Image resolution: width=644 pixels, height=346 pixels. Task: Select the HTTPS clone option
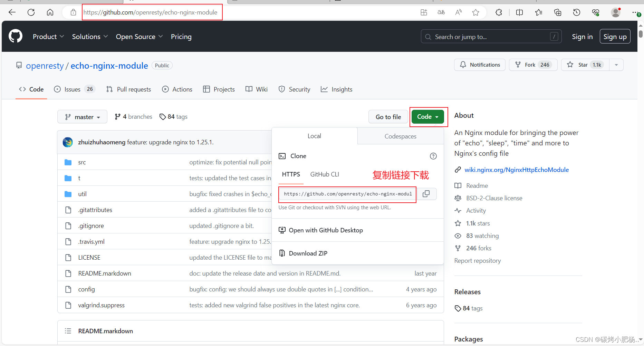pyautogui.click(x=291, y=174)
